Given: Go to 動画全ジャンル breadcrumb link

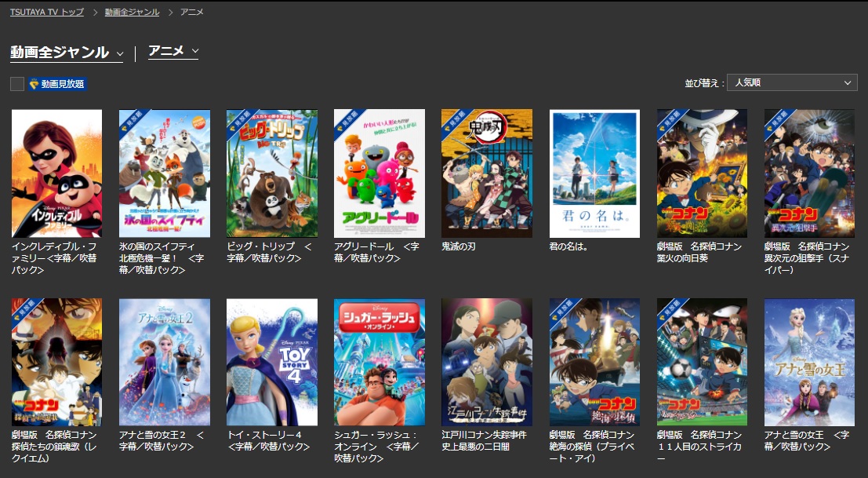Looking at the screenshot, I should click(x=132, y=12).
